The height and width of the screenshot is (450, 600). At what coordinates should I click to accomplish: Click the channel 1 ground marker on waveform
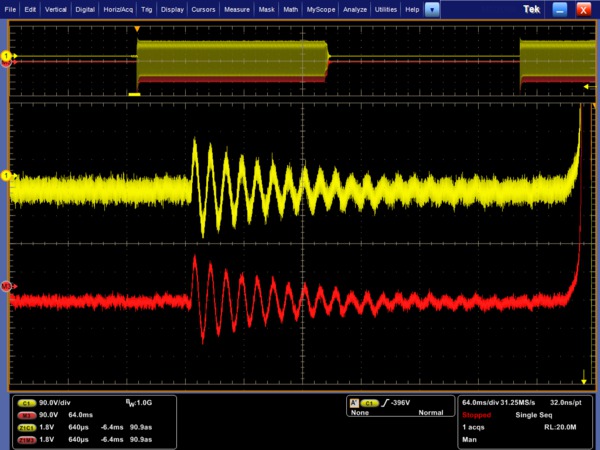pos(6,175)
